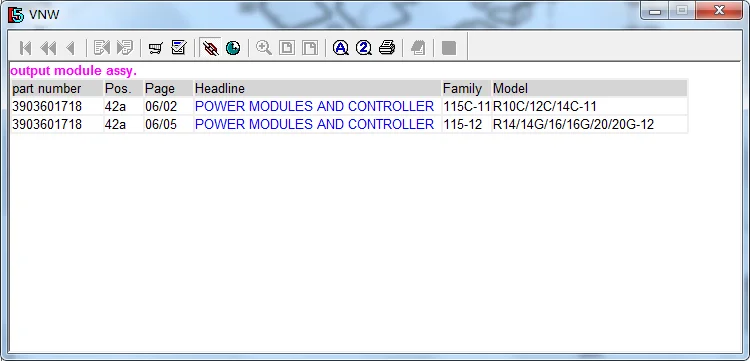Click the second grayed page-view icon
The height and width of the screenshot is (361, 750).
pyautogui.click(x=310, y=48)
